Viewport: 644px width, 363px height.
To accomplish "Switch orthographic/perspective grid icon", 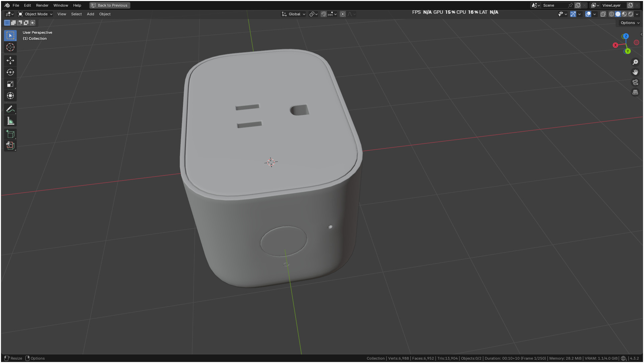I will click(x=635, y=92).
